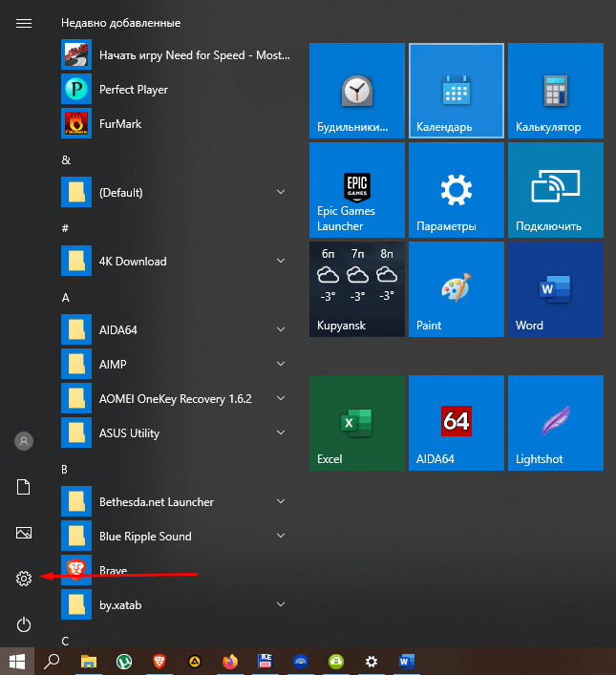This screenshot has height=675, width=616.
Task: Open Firefox from the taskbar
Action: (230, 662)
